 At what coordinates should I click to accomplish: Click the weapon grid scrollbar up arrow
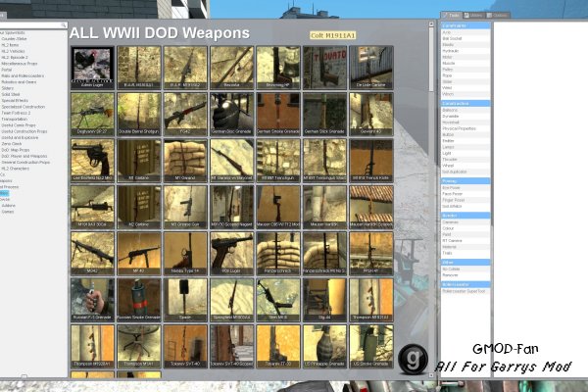431,24
